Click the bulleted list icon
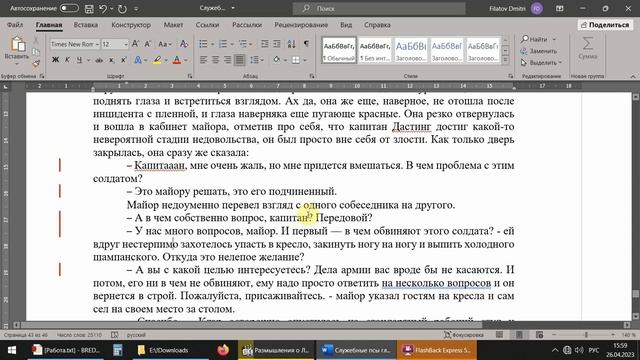 coord(203,44)
